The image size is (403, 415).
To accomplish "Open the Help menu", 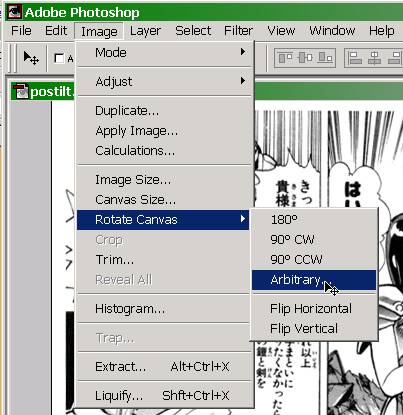I will tap(381, 31).
